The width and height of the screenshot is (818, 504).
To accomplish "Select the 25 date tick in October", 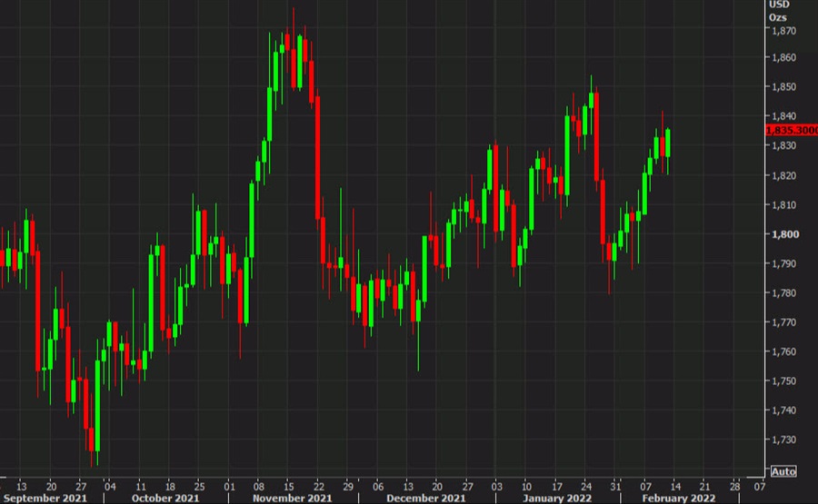I will (199, 487).
